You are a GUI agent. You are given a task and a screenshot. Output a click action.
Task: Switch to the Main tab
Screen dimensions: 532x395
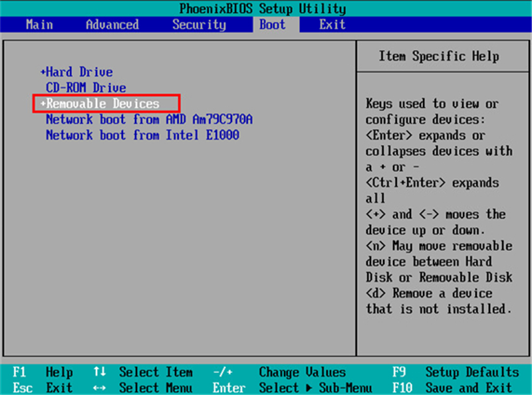coord(39,25)
